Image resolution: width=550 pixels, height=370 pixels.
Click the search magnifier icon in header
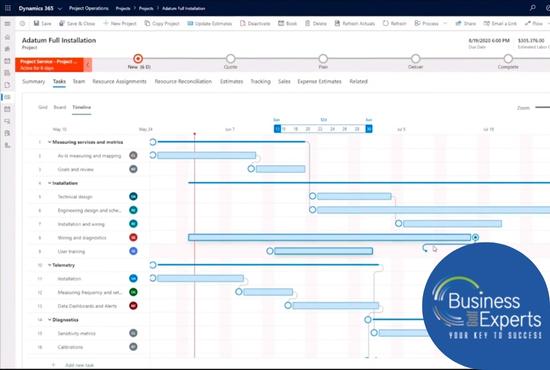tap(532, 8)
